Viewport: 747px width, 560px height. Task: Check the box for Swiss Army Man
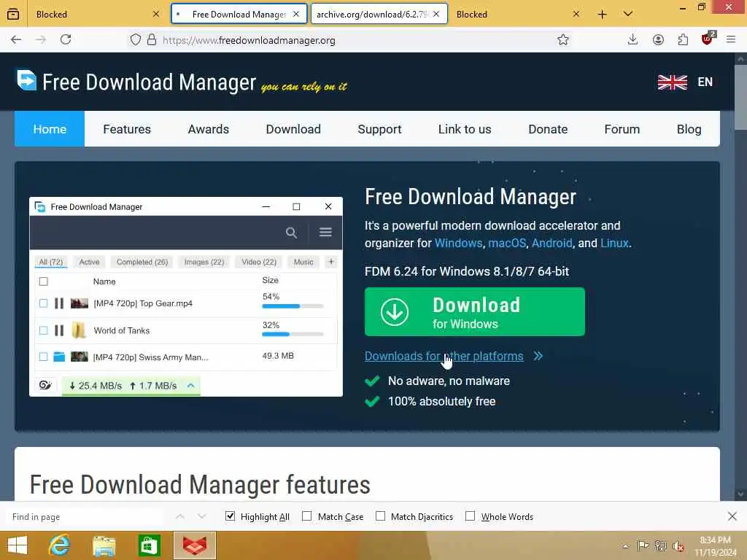tap(43, 357)
